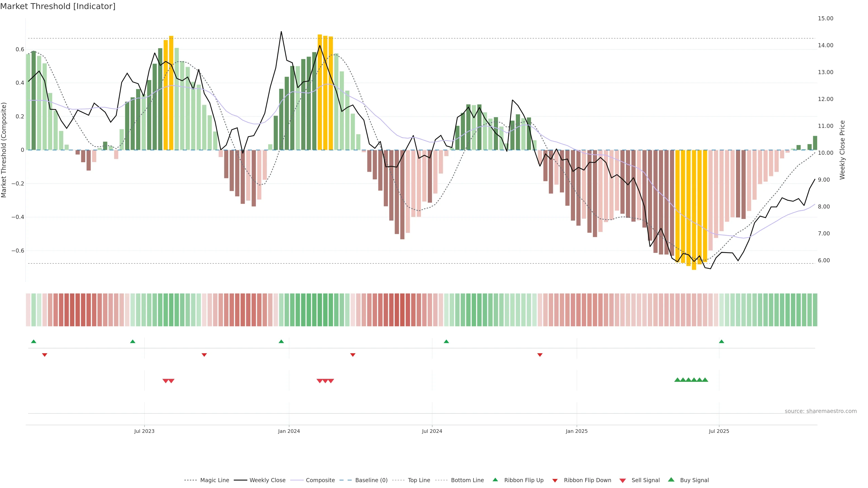This screenshot has width=868, height=488.
Task: Click the green flip-up marker near Jan 2024
Action: (281, 342)
